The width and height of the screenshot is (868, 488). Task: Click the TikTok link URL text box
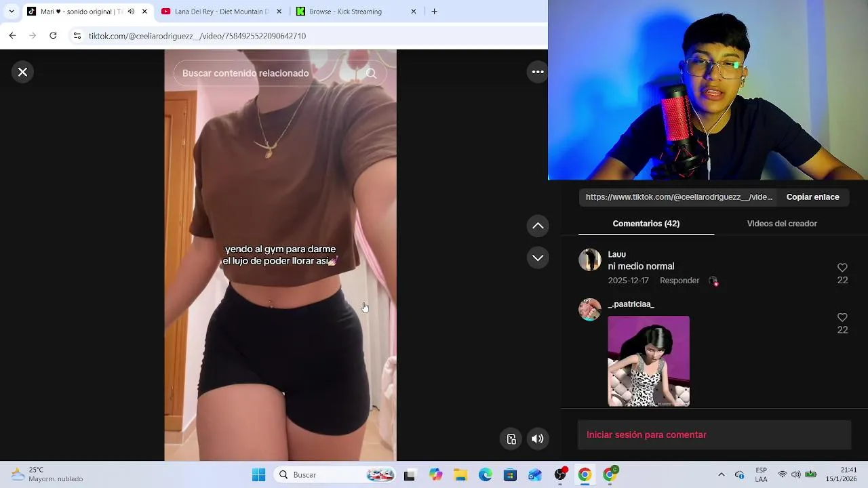point(679,197)
